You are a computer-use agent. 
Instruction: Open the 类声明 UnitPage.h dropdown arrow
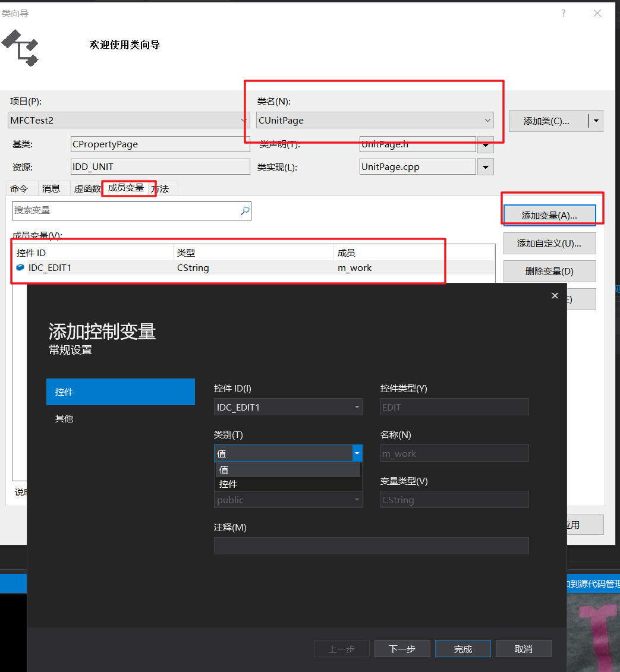pos(486,145)
